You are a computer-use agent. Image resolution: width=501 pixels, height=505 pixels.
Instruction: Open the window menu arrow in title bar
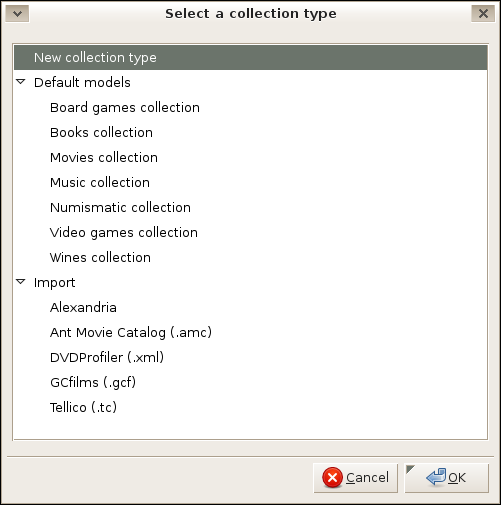[x=17, y=14]
